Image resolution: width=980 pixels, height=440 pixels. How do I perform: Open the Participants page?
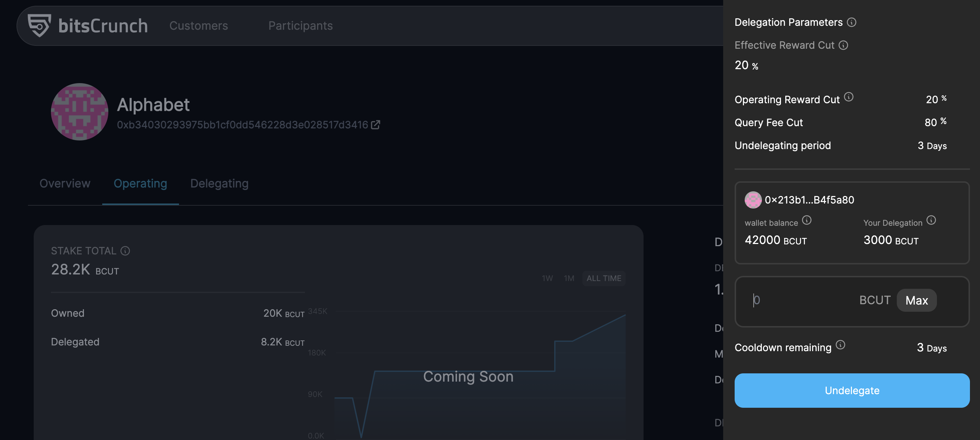pos(301,25)
